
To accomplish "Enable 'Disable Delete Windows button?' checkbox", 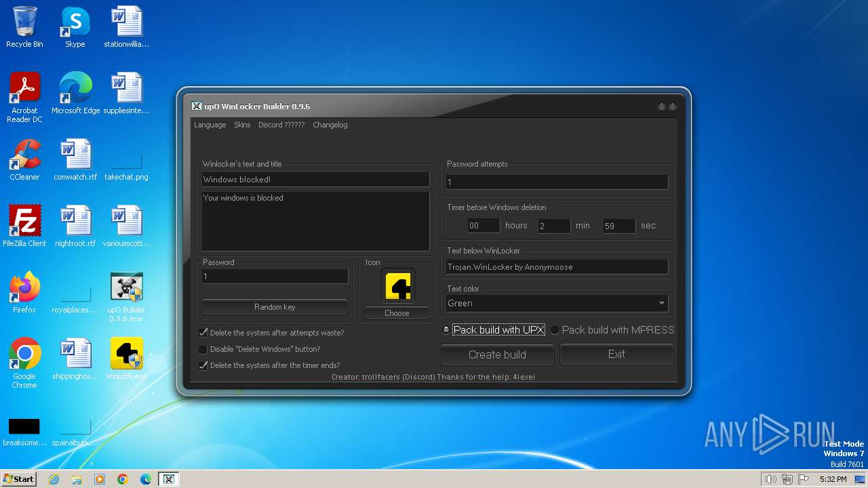I will pos(203,349).
